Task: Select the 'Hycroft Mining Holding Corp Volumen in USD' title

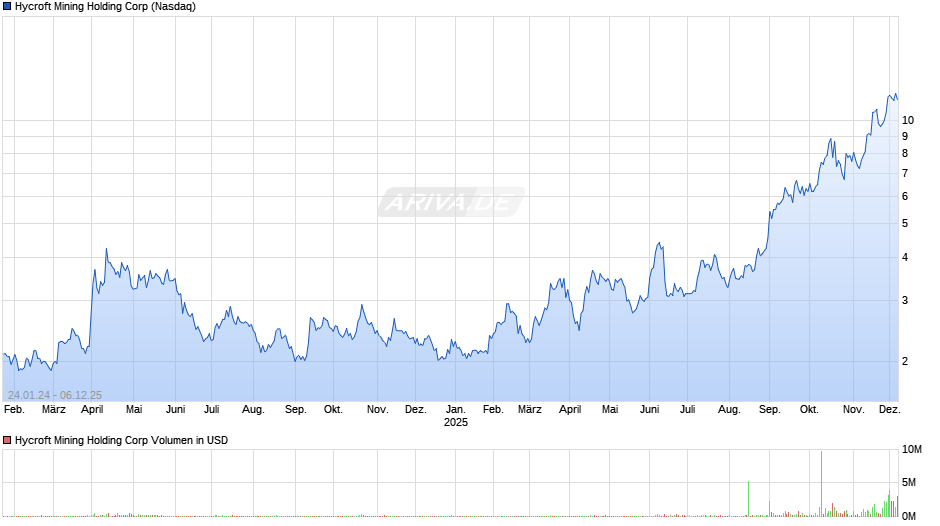Action: tap(121, 440)
